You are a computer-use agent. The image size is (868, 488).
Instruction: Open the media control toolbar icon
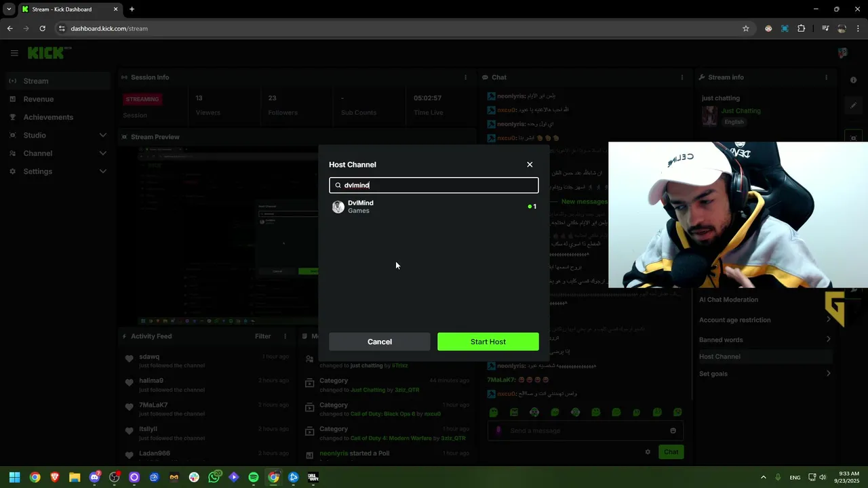tap(825, 28)
